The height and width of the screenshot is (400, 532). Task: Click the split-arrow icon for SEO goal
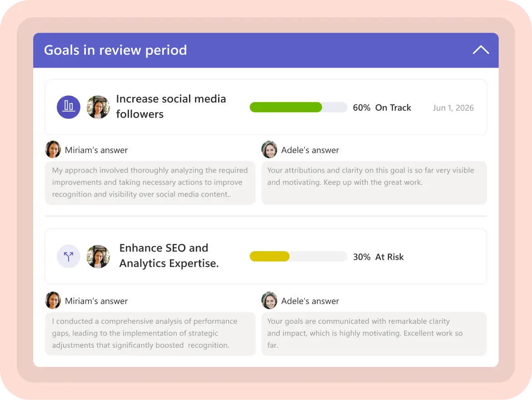coord(68,256)
